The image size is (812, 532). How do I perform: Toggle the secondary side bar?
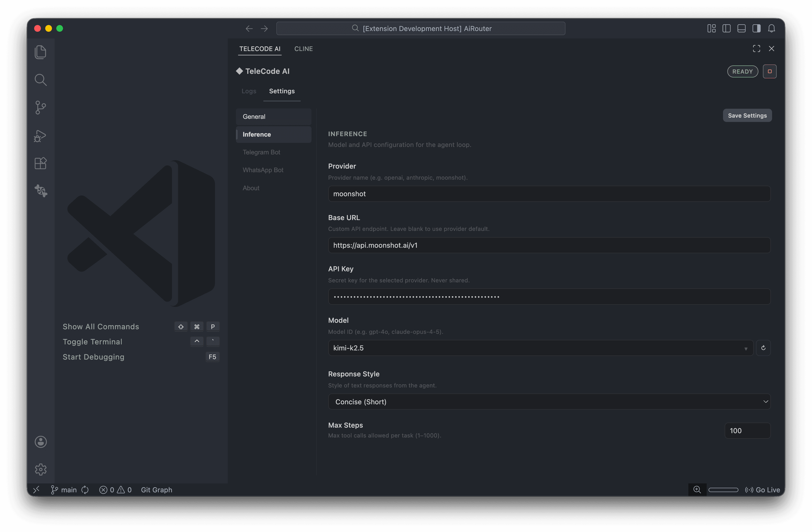[x=757, y=28]
